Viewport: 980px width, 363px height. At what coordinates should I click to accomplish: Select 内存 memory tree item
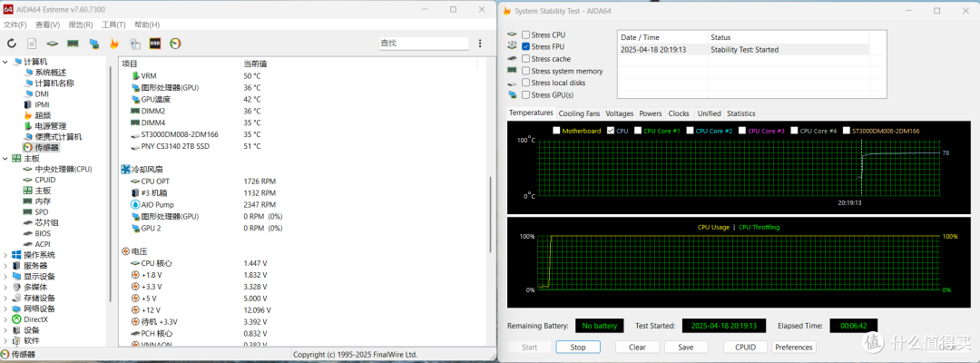tap(44, 201)
